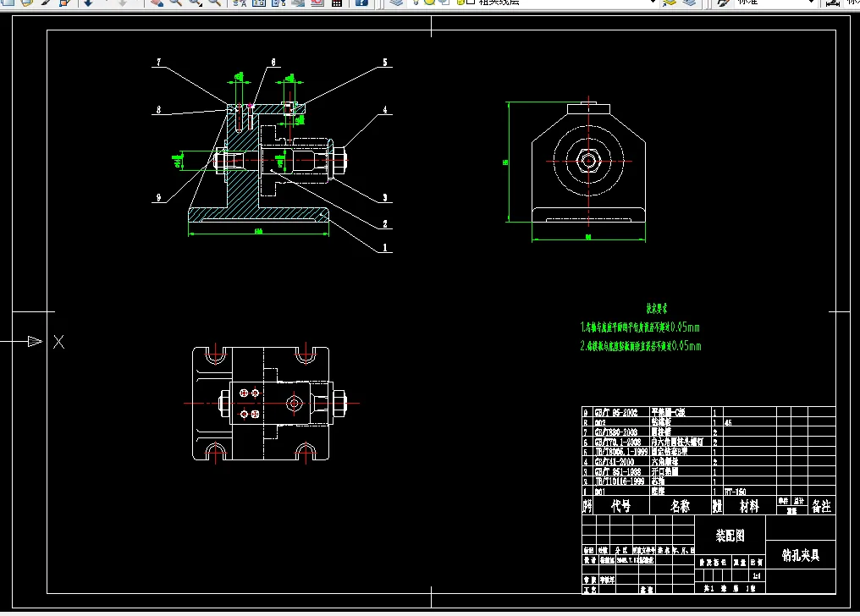Select the hexagon nut in the side view

click(x=588, y=161)
